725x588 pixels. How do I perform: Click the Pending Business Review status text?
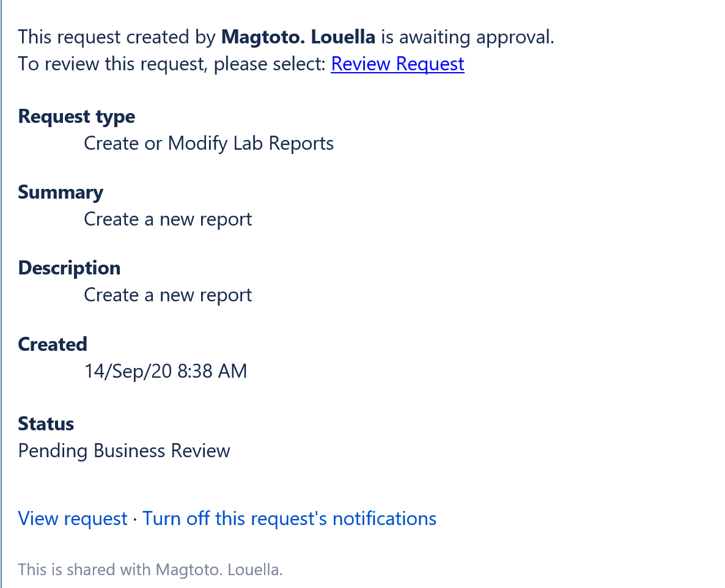pyautogui.click(x=124, y=450)
